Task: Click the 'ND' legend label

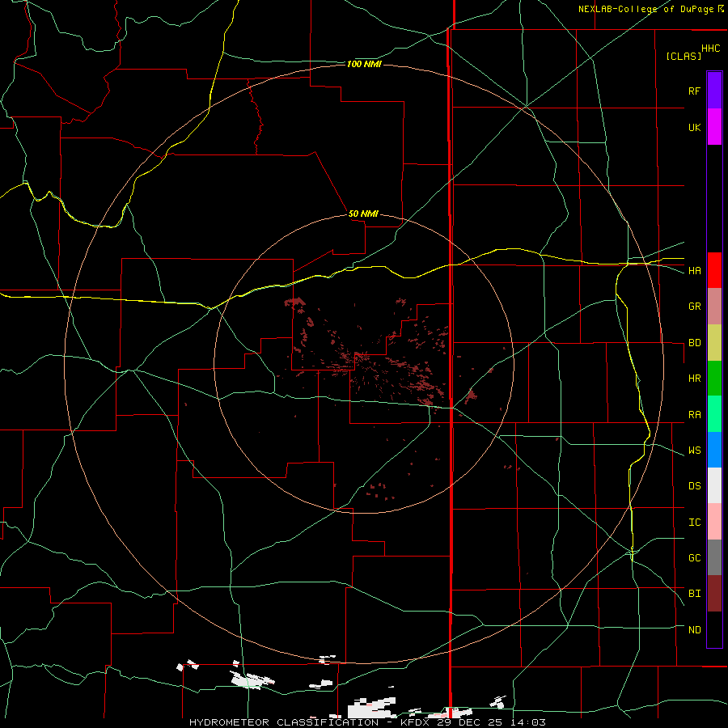Action: tap(694, 630)
